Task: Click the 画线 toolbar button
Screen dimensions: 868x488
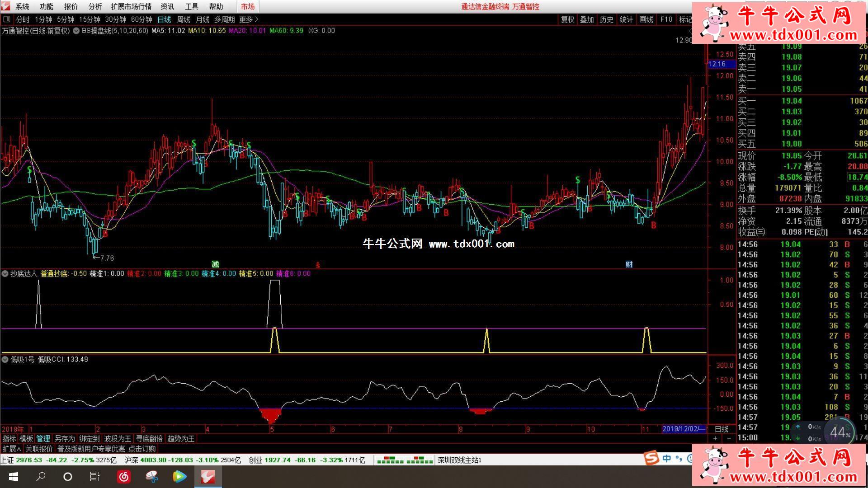Action: pyautogui.click(x=646, y=19)
